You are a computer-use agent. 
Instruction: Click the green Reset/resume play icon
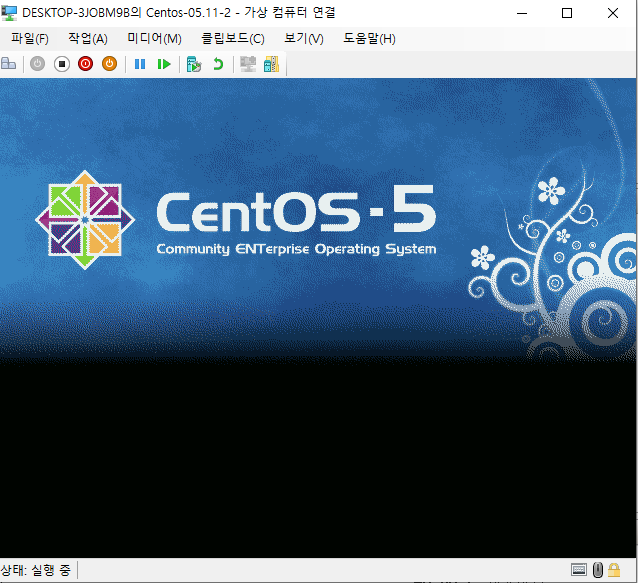coord(164,64)
